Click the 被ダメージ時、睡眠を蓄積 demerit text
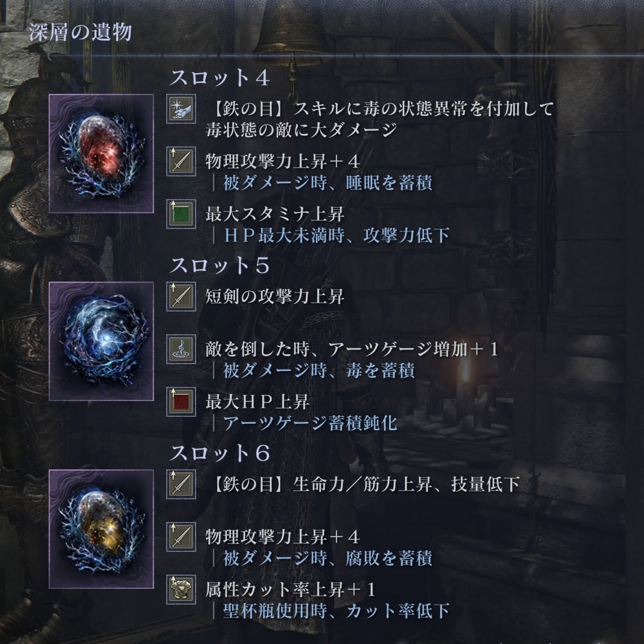644x644 pixels. pyautogui.click(x=328, y=183)
